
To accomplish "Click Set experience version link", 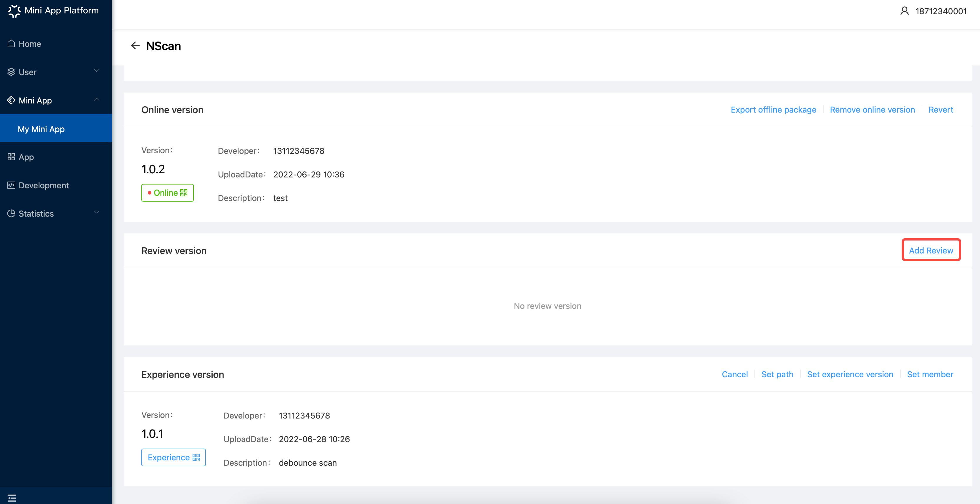I will tap(850, 374).
